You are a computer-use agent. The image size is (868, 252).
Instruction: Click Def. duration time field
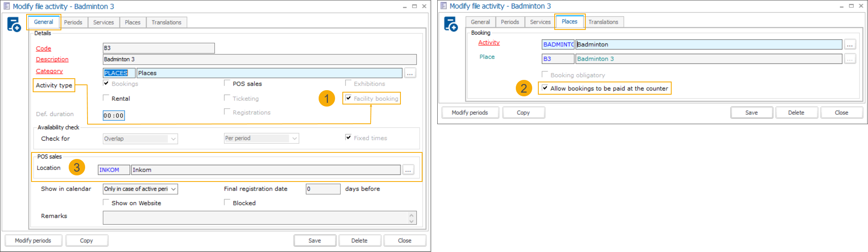(114, 116)
